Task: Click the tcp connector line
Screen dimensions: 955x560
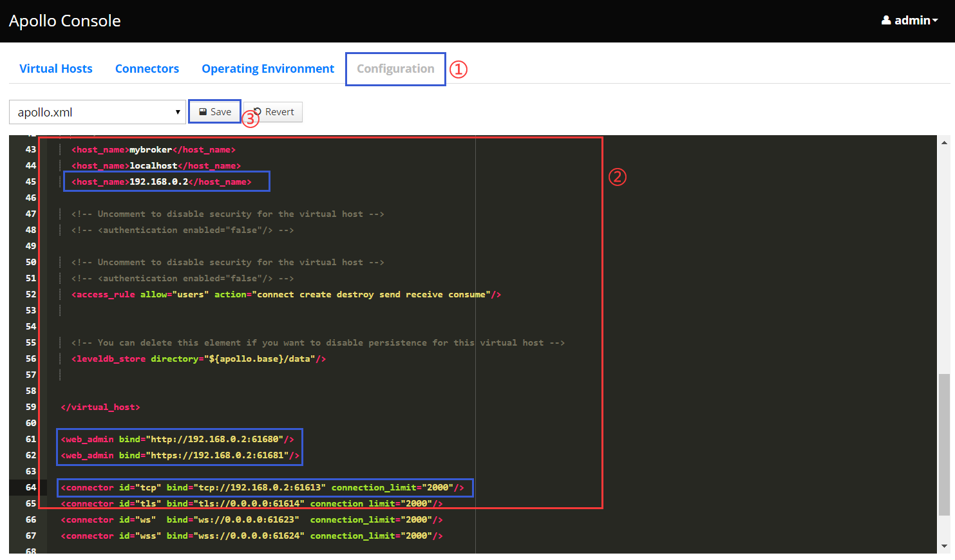Action: point(262,487)
